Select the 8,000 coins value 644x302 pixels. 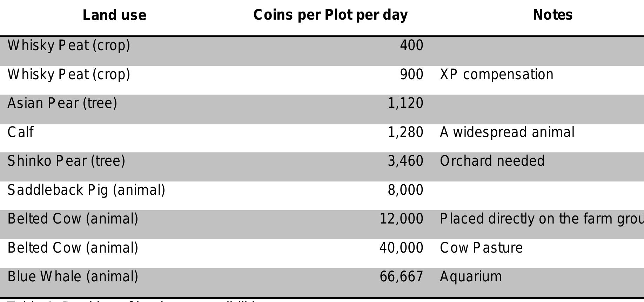point(405,190)
